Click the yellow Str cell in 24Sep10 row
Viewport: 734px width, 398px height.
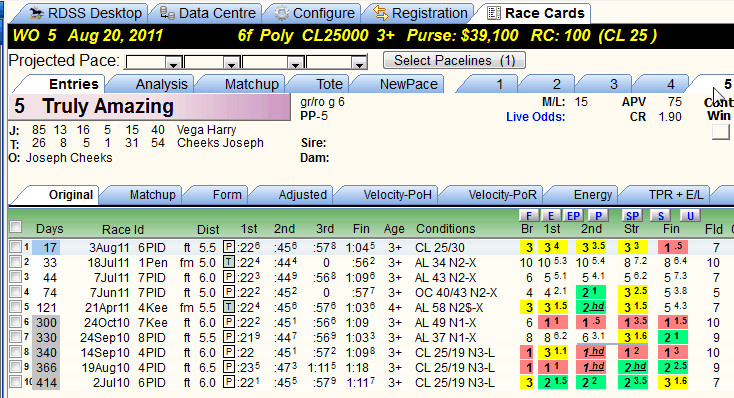pos(633,337)
